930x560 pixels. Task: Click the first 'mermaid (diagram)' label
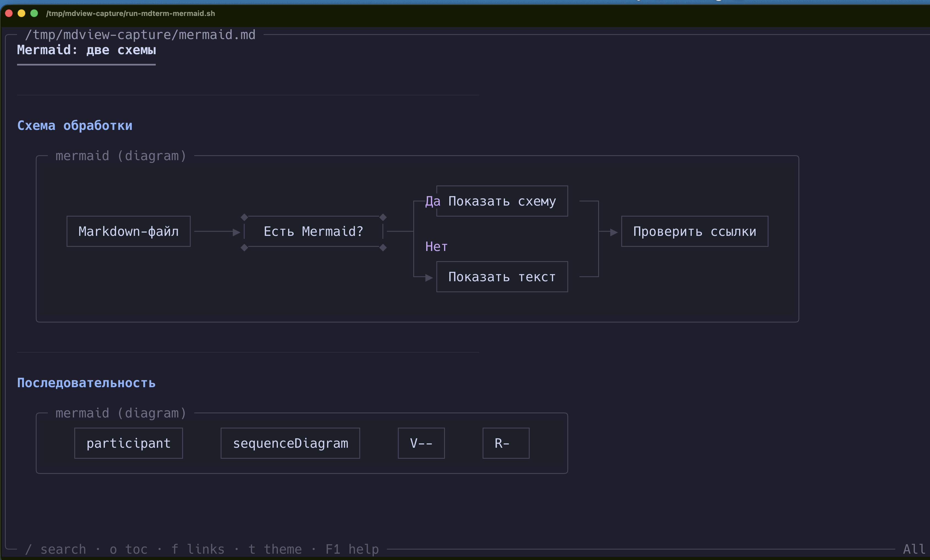(x=121, y=156)
